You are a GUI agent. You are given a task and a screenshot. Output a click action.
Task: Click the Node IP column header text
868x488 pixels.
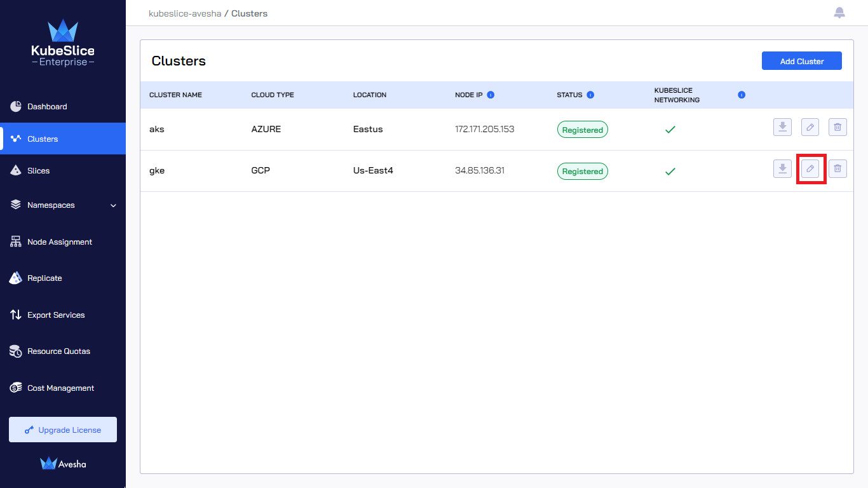[469, 95]
